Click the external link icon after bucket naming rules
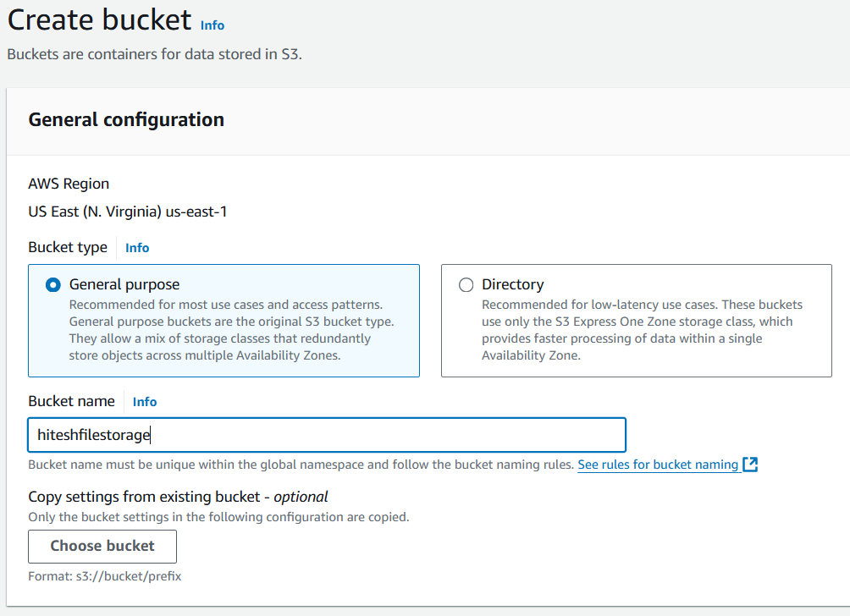The height and width of the screenshot is (616, 850). (x=750, y=465)
